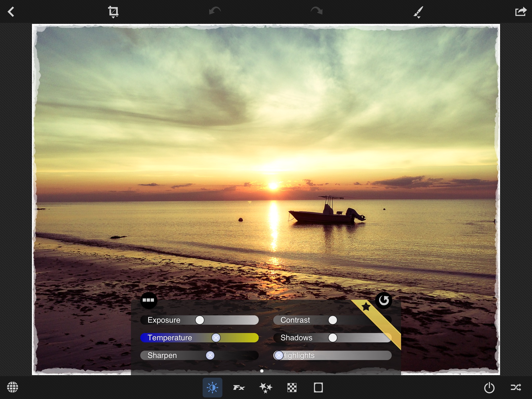This screenshot has height=399, width=532.
Task: Open the sparkle stars overlays tab
Action: click(265, 388)
